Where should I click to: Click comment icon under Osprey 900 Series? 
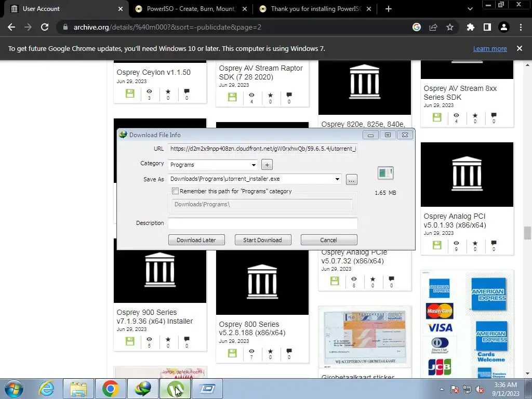click(187, 339)
